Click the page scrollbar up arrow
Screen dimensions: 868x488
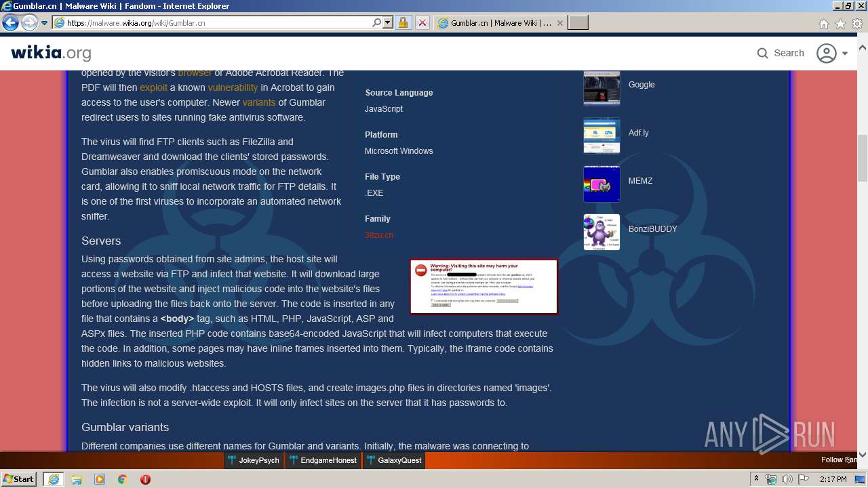[863, 48]
